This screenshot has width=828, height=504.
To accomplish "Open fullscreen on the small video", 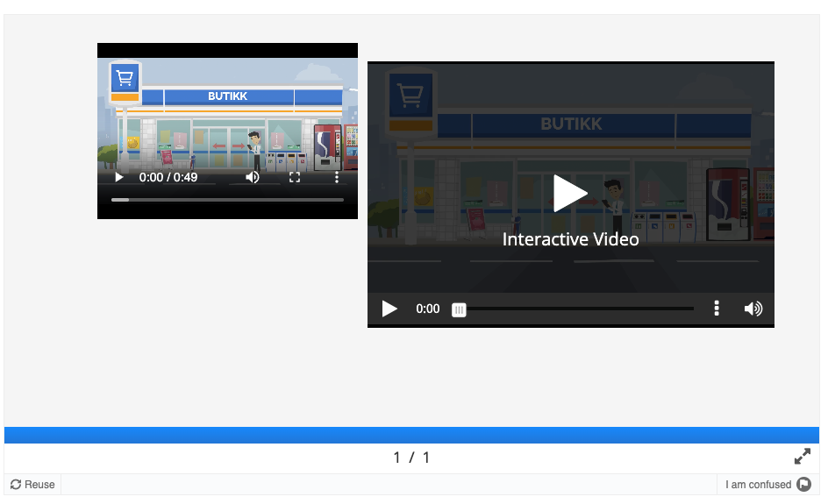I will pos(295,177).
